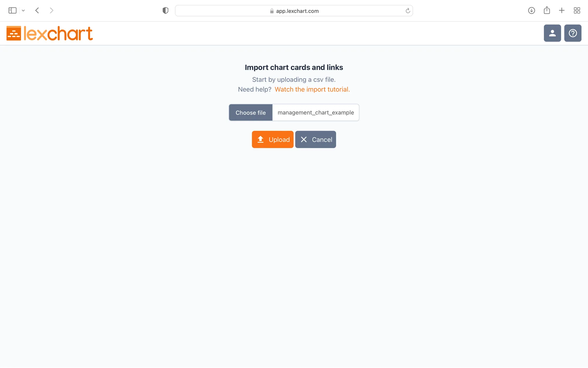The image size is (588, 368).
Task: Click the X icon on Cancel button
Action: point(304,139)
